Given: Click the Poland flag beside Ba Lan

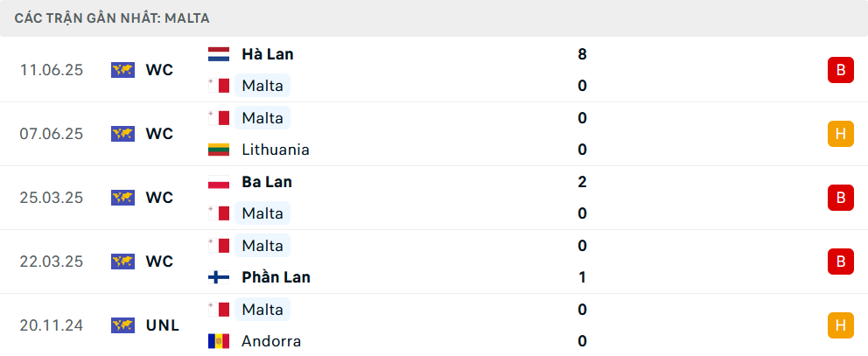Looking at the screenshot, I should [x=218, y=182].
